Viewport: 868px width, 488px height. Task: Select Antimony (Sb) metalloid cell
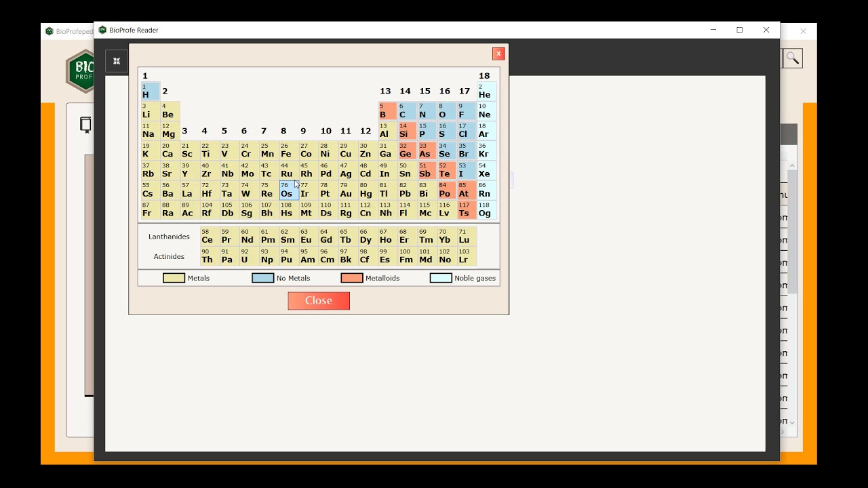click(x=427, y=170)
